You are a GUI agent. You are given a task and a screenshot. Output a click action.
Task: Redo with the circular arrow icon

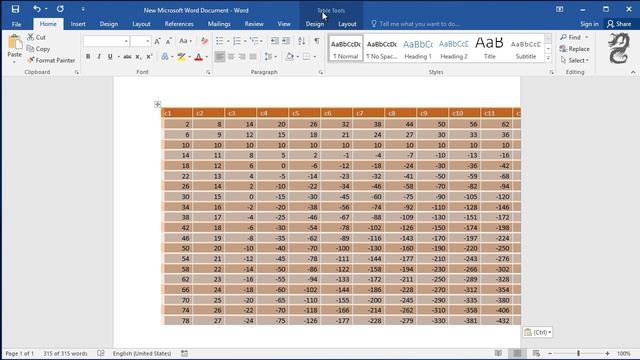[60, 9]
